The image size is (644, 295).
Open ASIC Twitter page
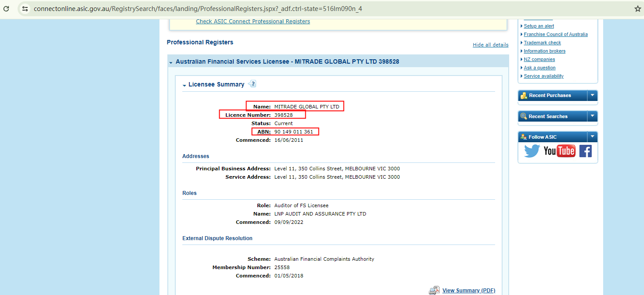tap(532, 151)
